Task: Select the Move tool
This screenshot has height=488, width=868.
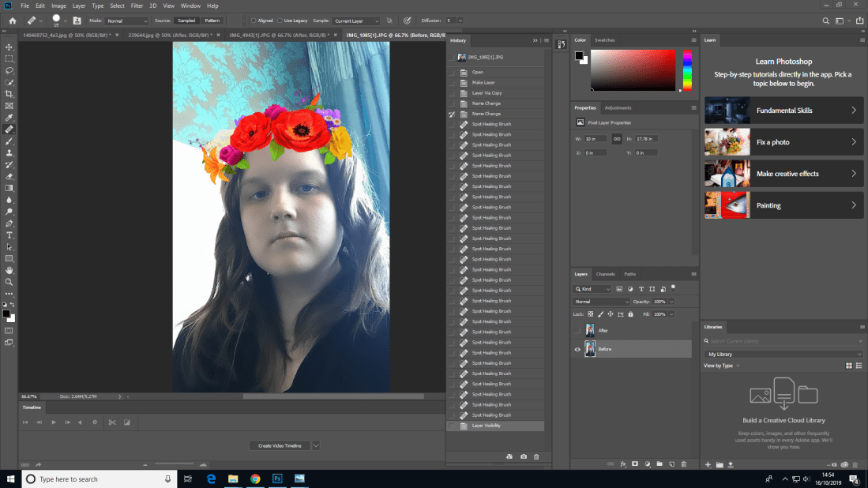Action: point(9,47)
